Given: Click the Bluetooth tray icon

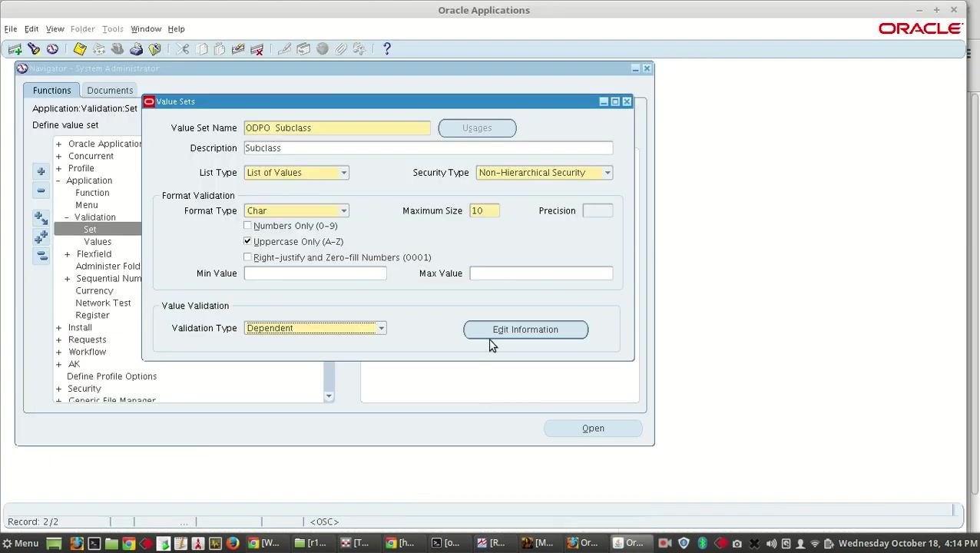Looking at the screenshot, I should (701, 543).
